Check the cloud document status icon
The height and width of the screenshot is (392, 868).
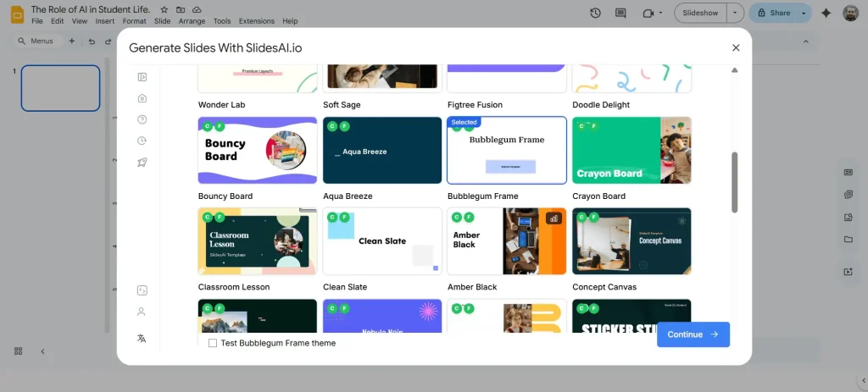coord(197,9)
